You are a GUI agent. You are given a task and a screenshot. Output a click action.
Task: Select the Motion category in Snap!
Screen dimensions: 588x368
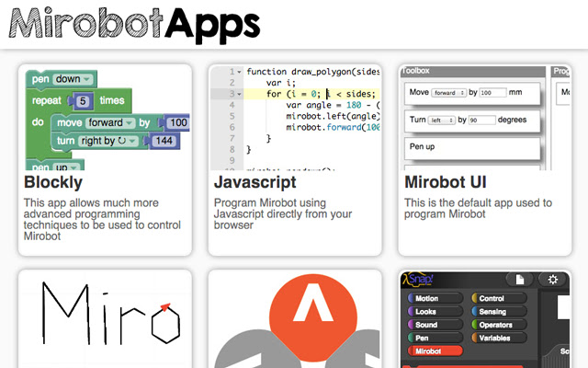point(435,298)
